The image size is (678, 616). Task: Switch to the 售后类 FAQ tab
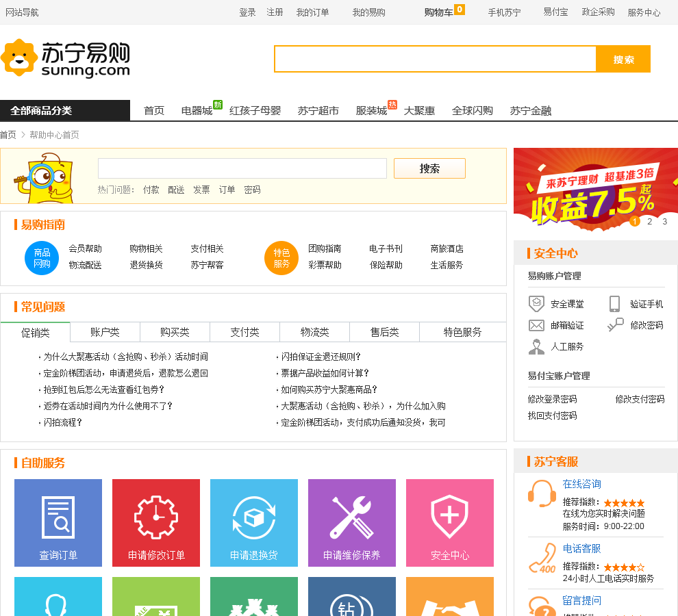click(384, 332)
